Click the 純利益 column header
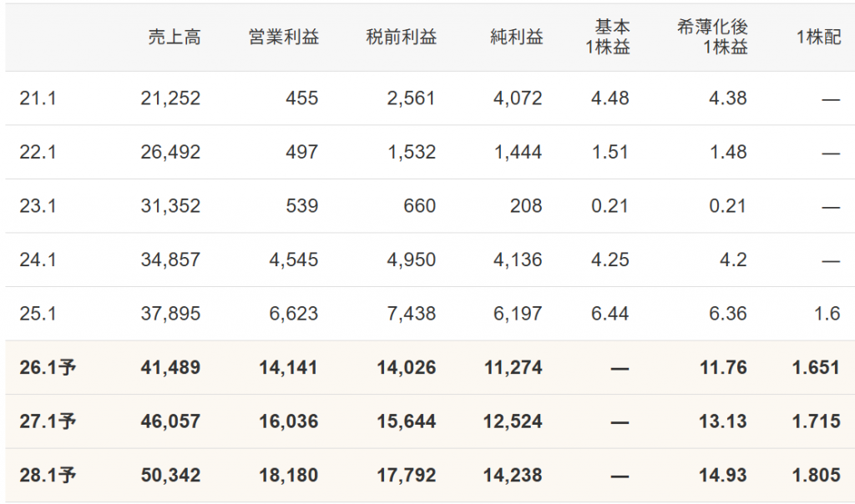Screen dimensions: 855x504 tap(518, 38)
